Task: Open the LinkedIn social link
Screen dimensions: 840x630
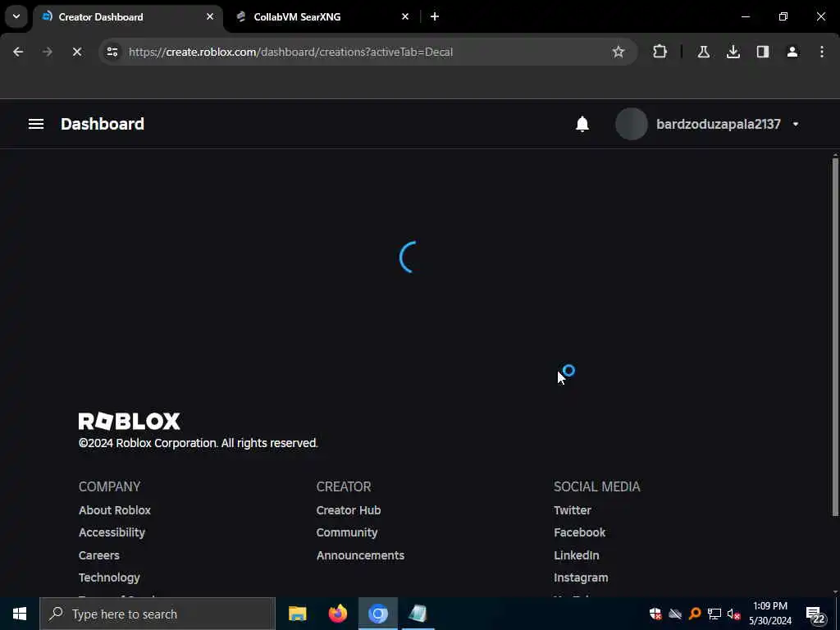Action: tap(577, 555)
